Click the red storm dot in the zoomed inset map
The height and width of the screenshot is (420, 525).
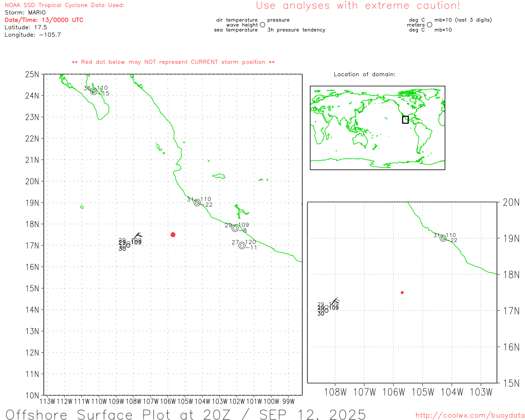pyautogui.click(x=402, y=292)
